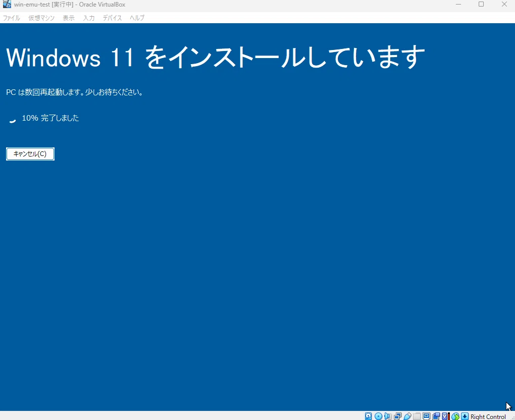Minimize the VirtualBox window

[458, 4]
